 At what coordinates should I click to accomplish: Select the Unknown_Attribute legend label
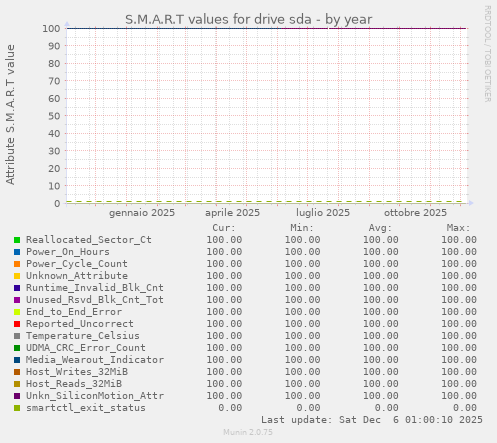coord(77,276)
